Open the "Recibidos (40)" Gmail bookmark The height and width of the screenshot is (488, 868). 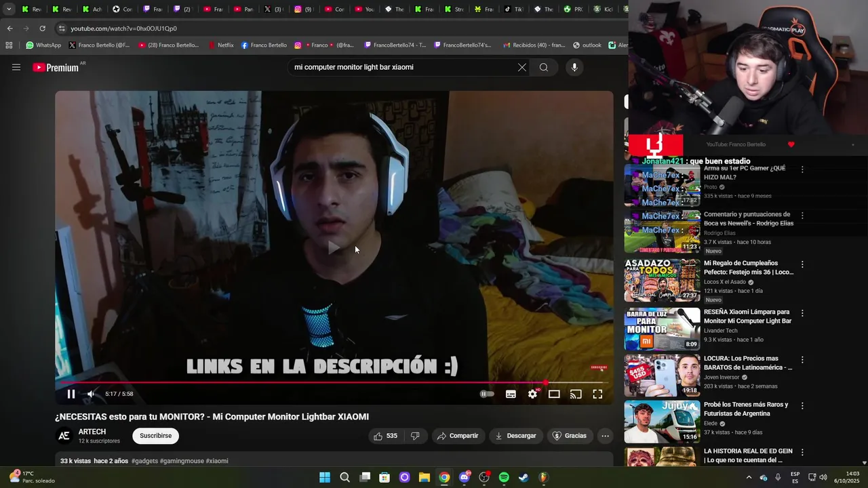(x=534, y=45)
